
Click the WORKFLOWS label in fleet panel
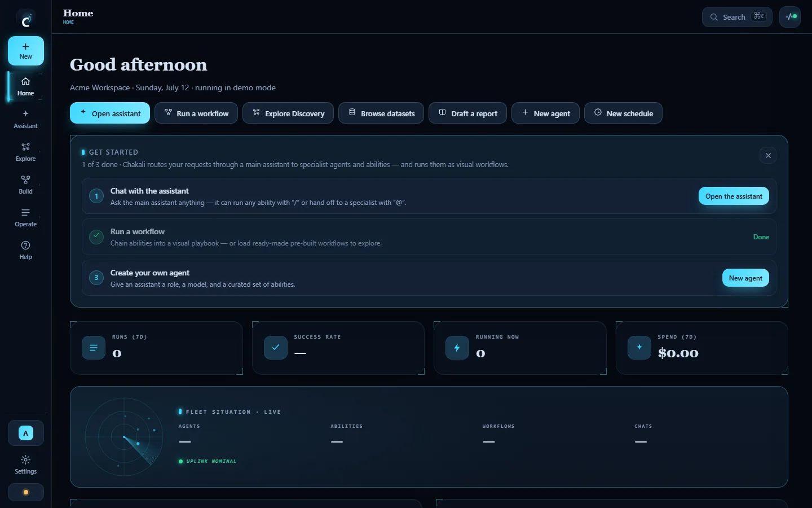pos(498,426)
